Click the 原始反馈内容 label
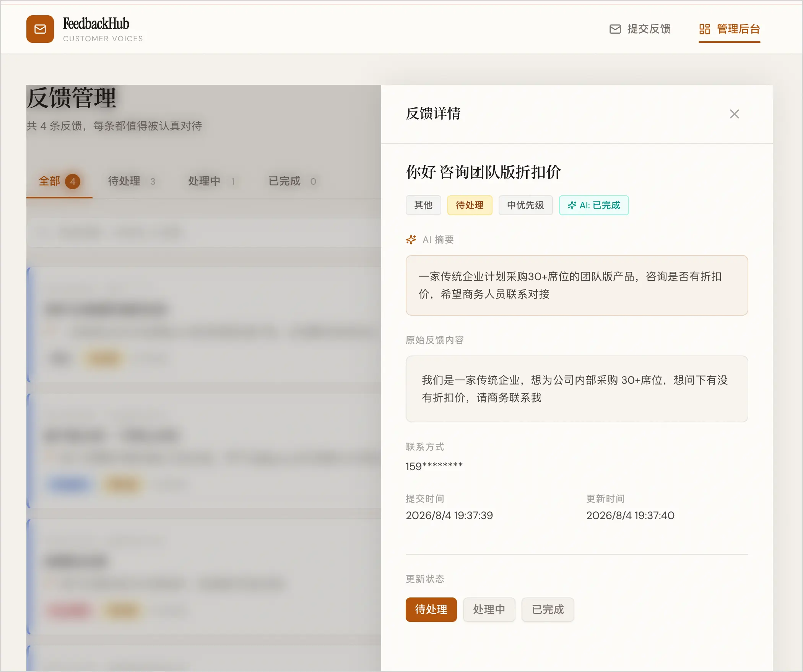 click(435, 340)
